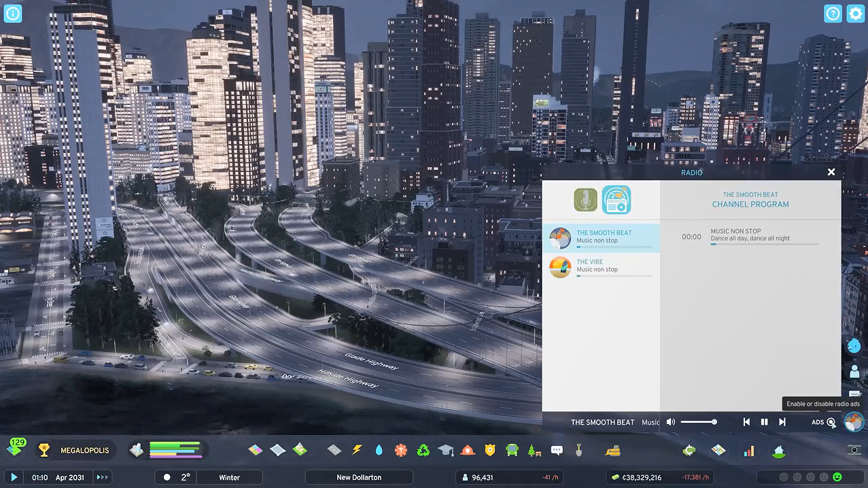Screen dimensions: 868x488
Task: Select The Vibe radio channel
Action: click(601, 267)
